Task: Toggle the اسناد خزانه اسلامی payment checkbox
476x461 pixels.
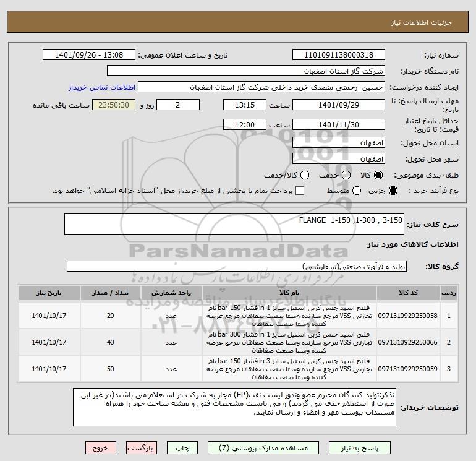Action: click(x=300, y=191)
